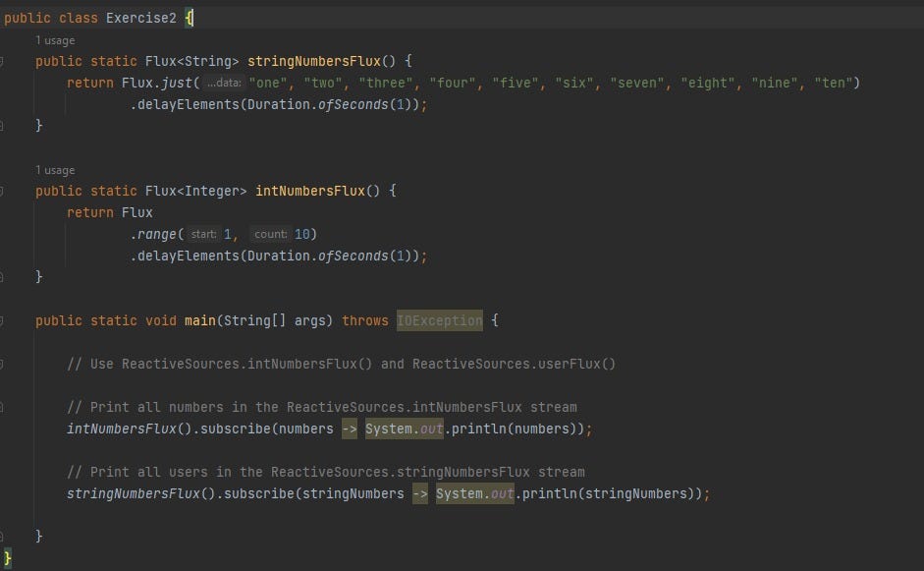Click the gutter icon beside the main method
This screenshot has height=571, width=924.
pos(5,320)
